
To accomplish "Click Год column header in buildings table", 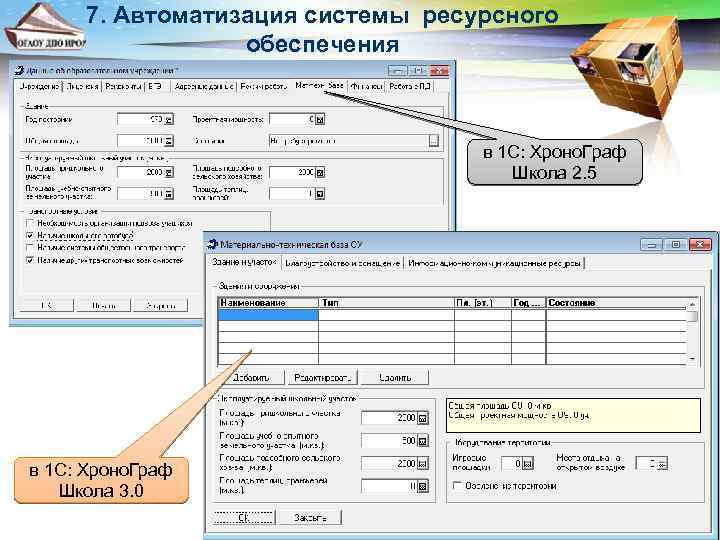I will (529, 303).
